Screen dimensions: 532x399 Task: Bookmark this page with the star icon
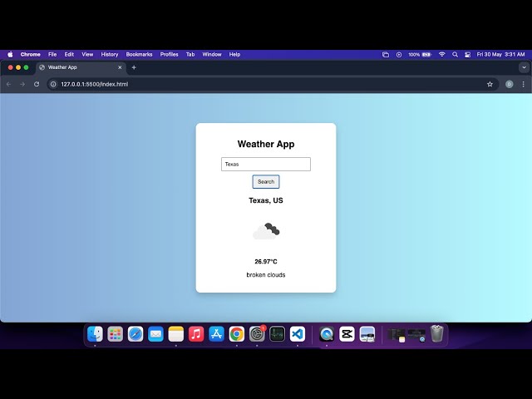click(490, 84)
